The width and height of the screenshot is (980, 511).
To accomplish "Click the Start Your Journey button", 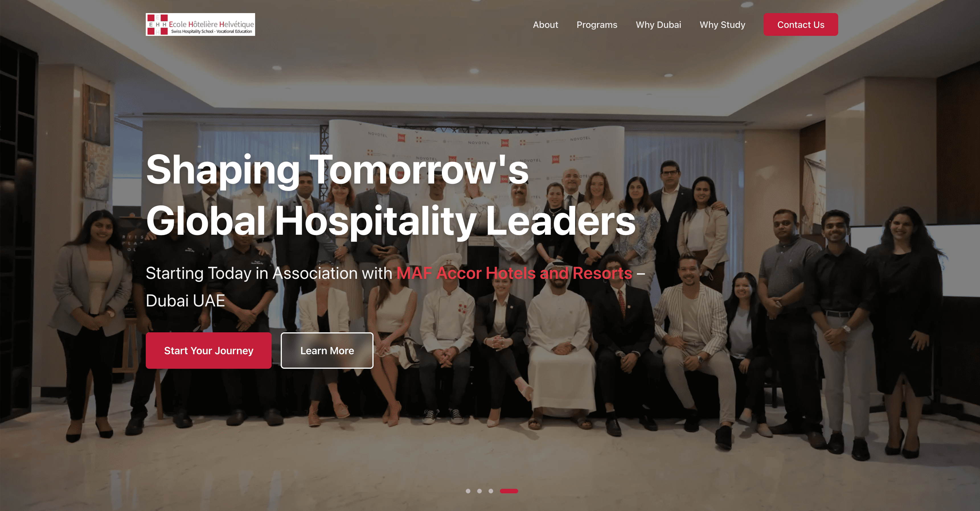I will 208,351.
